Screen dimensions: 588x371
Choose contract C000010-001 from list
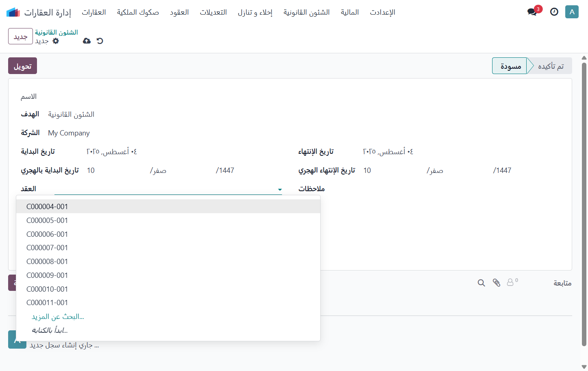tap(168, 289)
